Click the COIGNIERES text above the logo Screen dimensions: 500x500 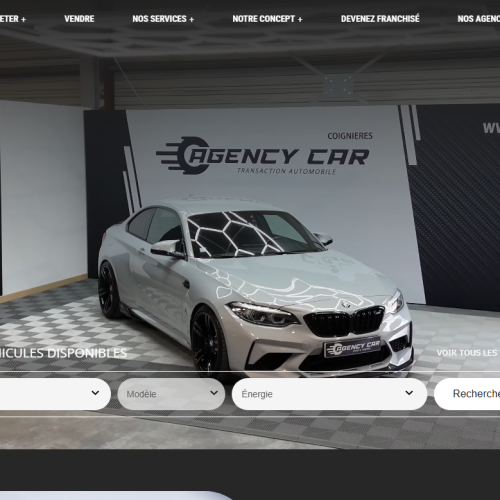tap(350, 136)
